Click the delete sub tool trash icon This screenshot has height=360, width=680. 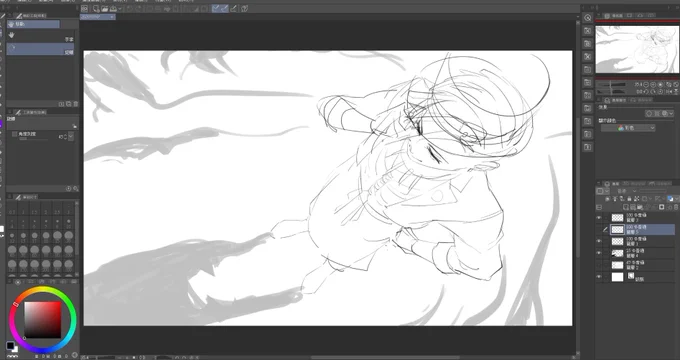coord(75,104)
